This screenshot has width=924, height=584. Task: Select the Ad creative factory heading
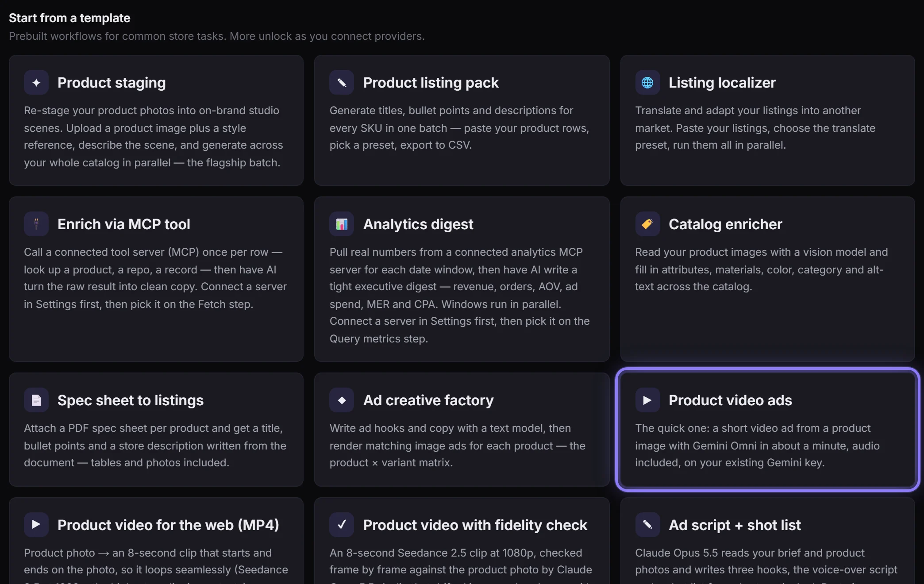click(x=428, y=400)
